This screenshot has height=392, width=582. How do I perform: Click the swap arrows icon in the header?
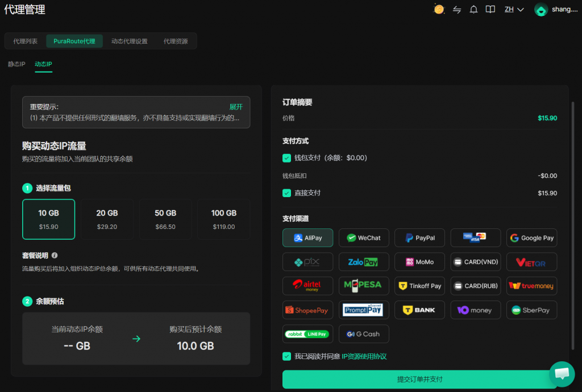click(x=457, y=10)
